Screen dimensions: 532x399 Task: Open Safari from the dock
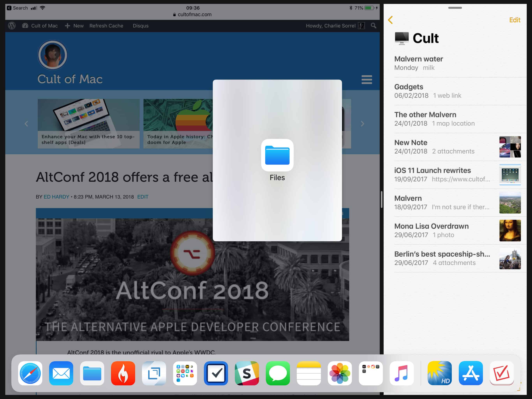point(30,373)
